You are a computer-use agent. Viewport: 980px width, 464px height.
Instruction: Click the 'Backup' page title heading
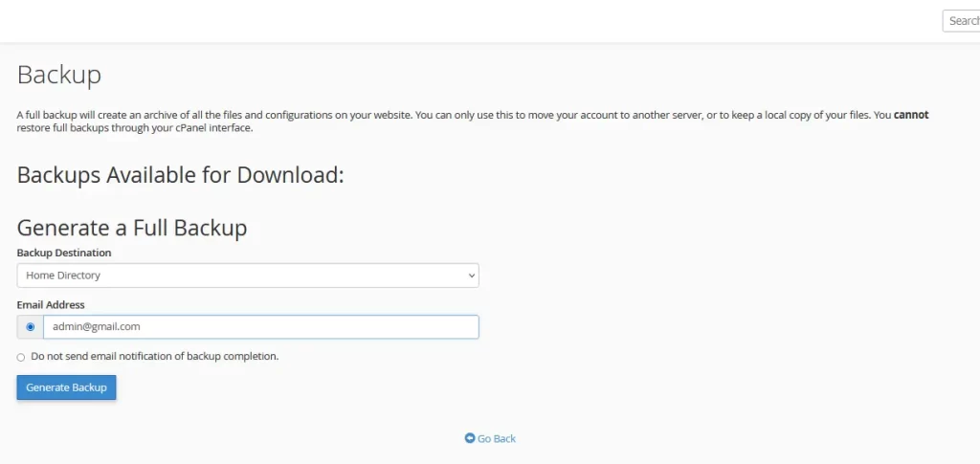58,75
